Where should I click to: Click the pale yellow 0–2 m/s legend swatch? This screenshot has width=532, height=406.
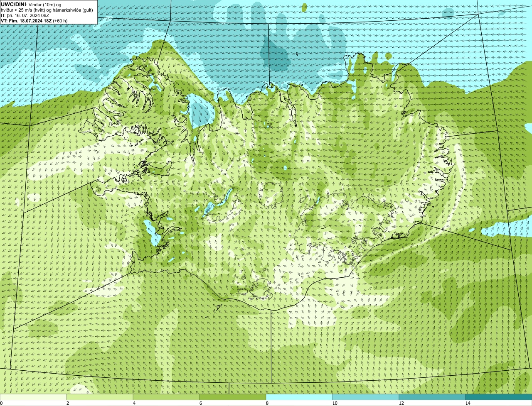point(33,397)
